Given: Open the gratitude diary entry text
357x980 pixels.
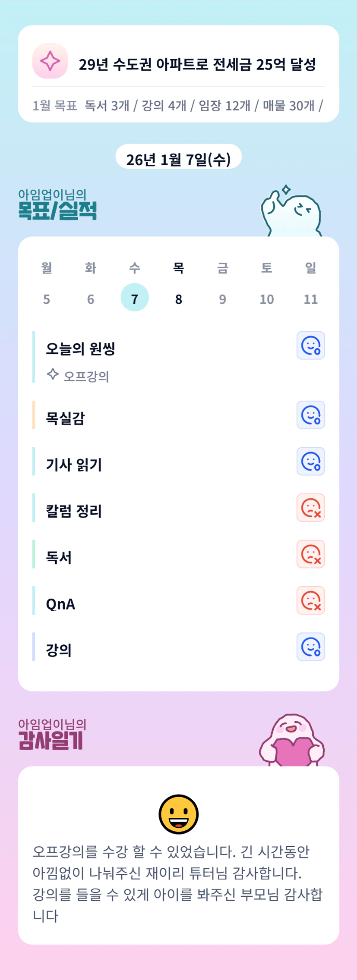Looking at the screenshot, I should click(178, 883).
